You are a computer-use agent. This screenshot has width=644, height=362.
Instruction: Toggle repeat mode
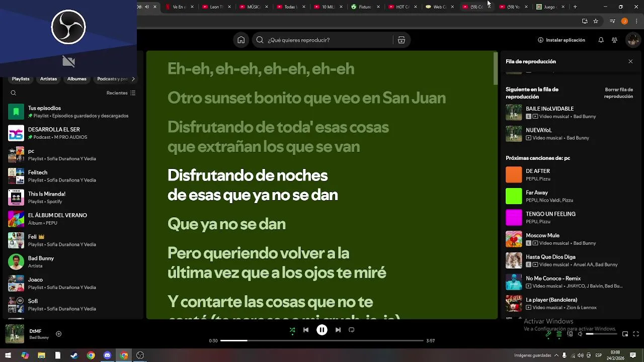352,330
